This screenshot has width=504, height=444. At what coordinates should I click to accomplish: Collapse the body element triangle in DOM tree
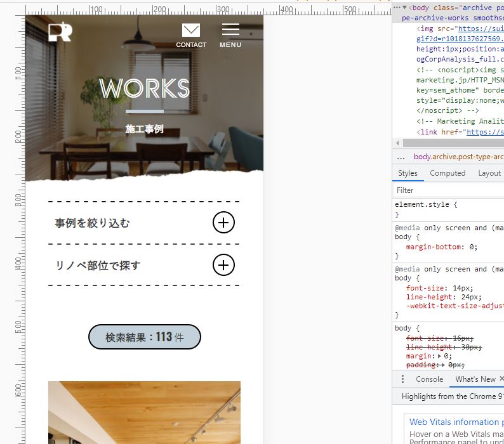click(405, 8)
